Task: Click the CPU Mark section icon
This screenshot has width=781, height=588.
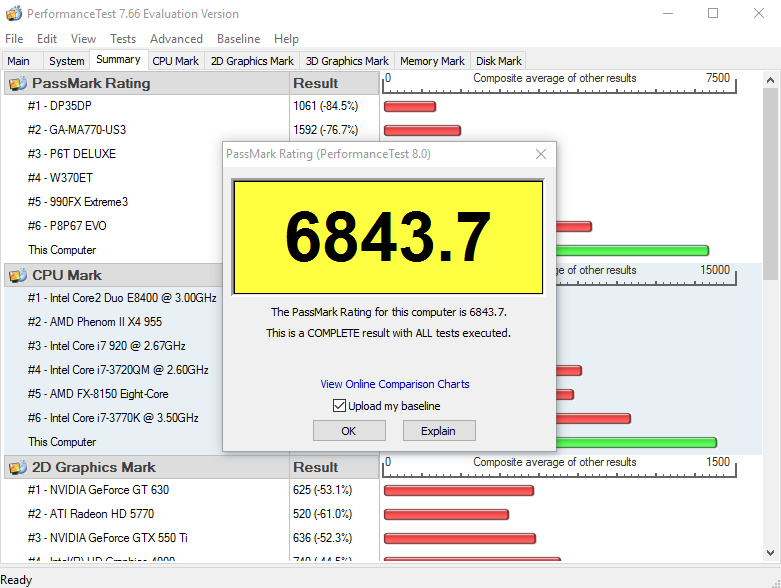Action: tap(17, 275)
